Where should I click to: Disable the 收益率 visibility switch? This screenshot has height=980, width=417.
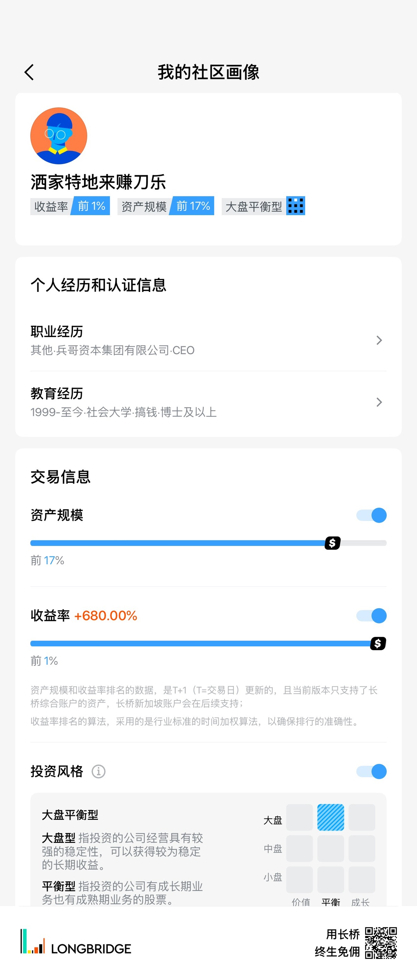pos(371,615)
